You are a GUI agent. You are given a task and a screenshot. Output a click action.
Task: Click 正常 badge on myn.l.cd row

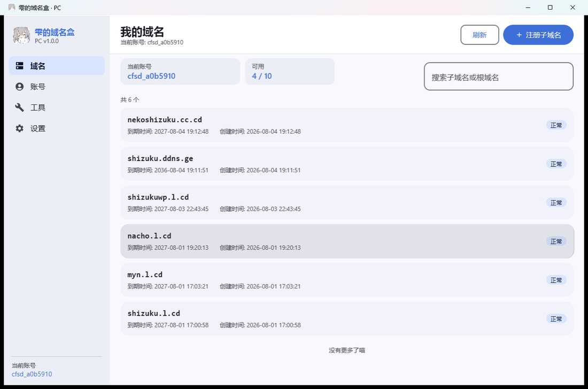pyautogui.click(x=556, y=280)
